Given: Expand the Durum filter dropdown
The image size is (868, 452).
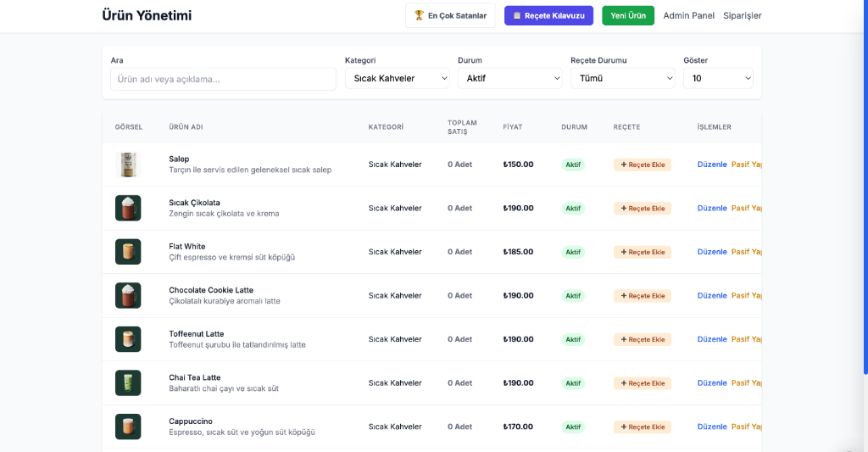Looking at the screenshot, I should pos(509,78).
